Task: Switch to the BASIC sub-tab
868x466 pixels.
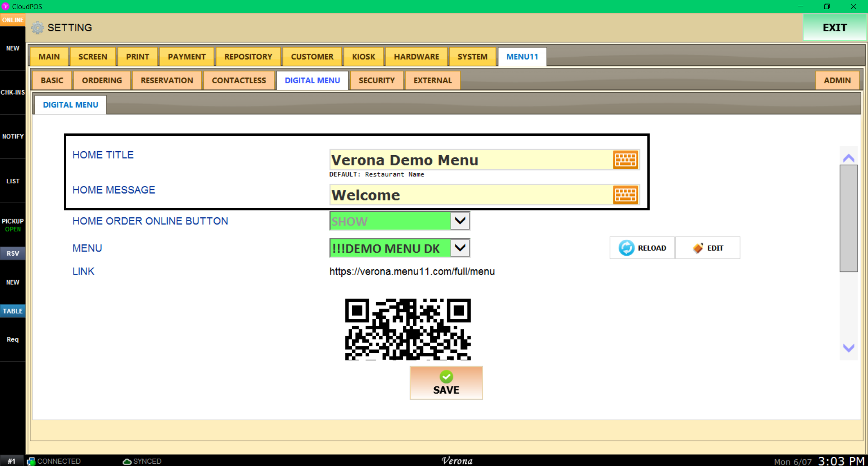Action: click(52, 81)
